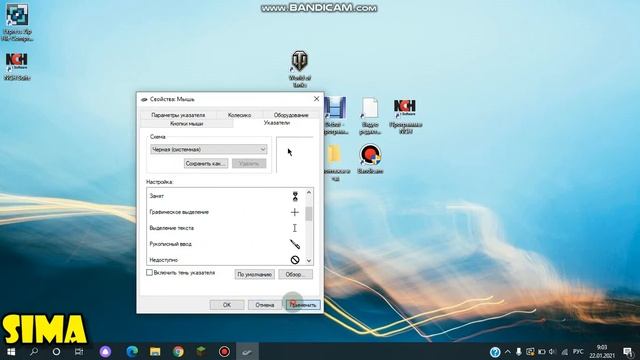640x360 pixels.
Task: Switch the РУС input language indicator
Action: [x=578, y=351]
